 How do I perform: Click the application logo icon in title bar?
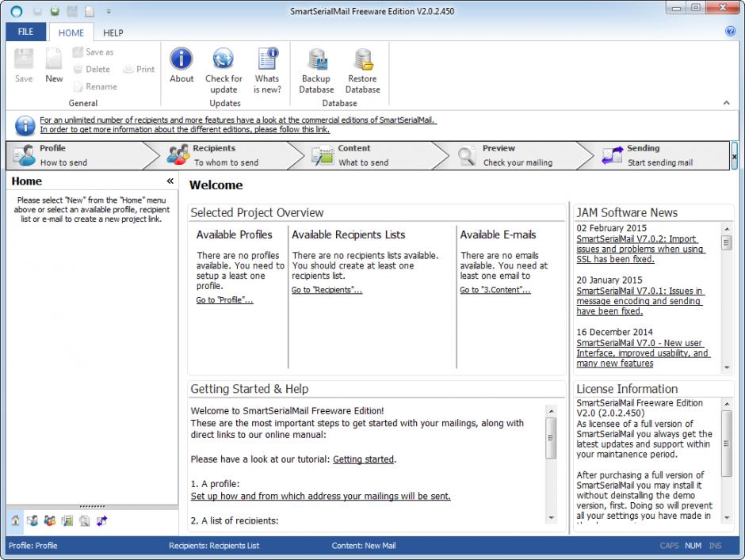pyautogui.click(x=16, y=11)
